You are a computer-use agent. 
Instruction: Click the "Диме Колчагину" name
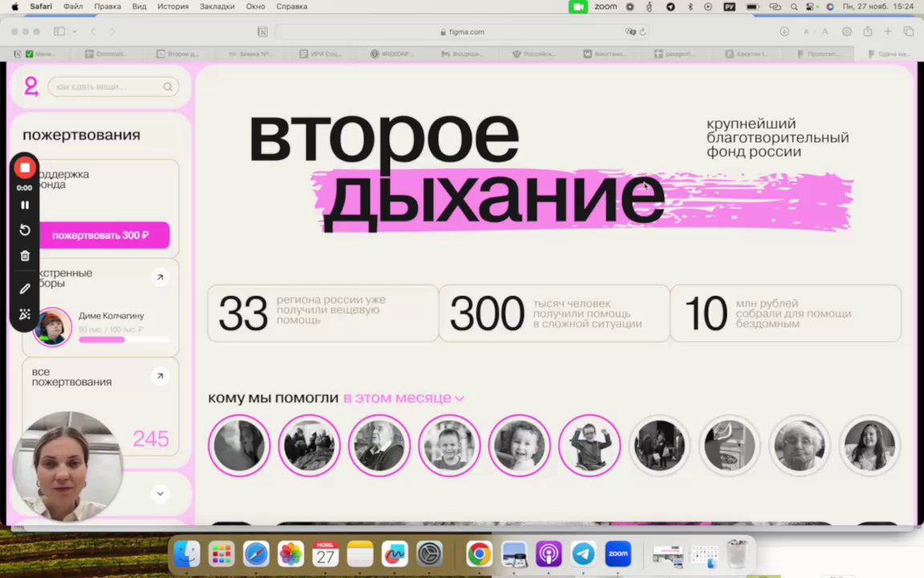coord(111,315)
